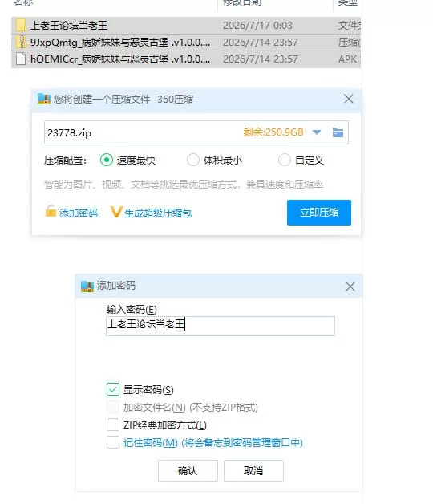433x504 pixels.
Task: Click the 名称 column header
Action: pos(23,2)
